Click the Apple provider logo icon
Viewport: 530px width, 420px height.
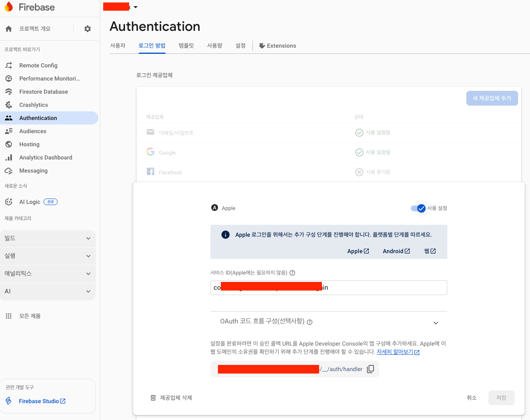click(x=215, y=208)
